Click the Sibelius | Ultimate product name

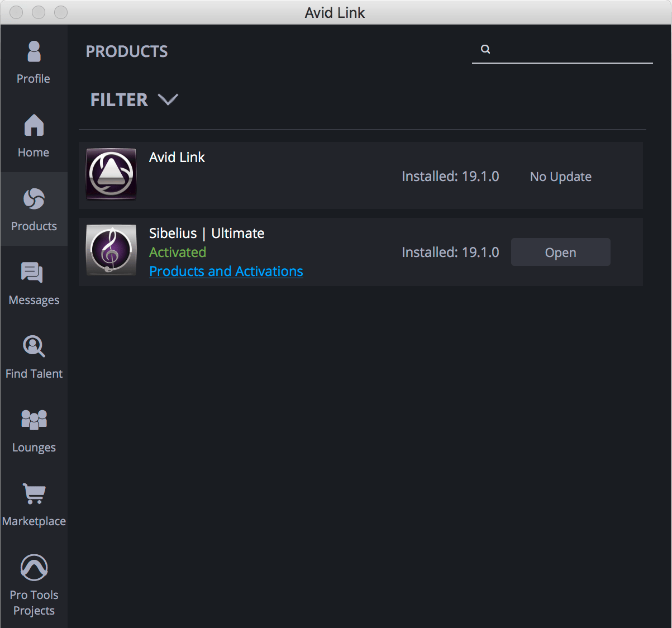click(207, 233)
